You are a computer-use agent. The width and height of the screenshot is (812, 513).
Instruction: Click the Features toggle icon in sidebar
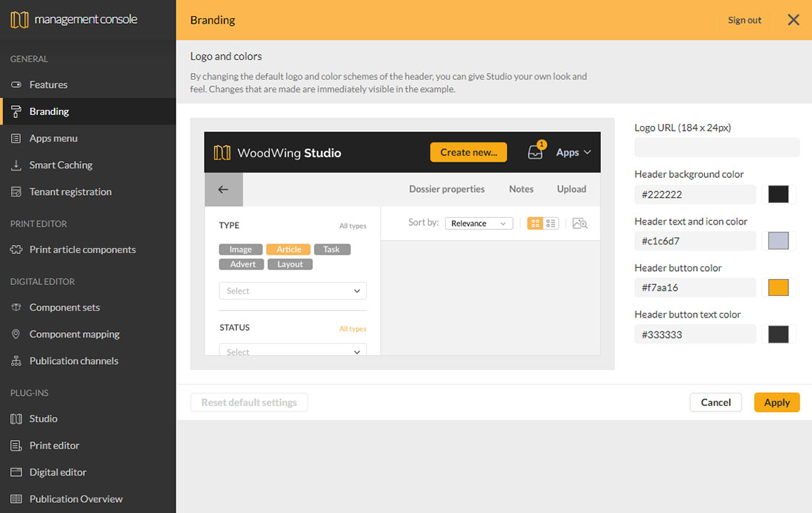(16, 84)
